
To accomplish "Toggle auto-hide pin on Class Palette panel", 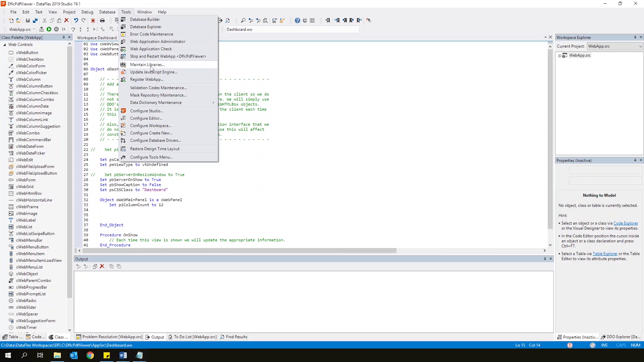I will point(63,37).
